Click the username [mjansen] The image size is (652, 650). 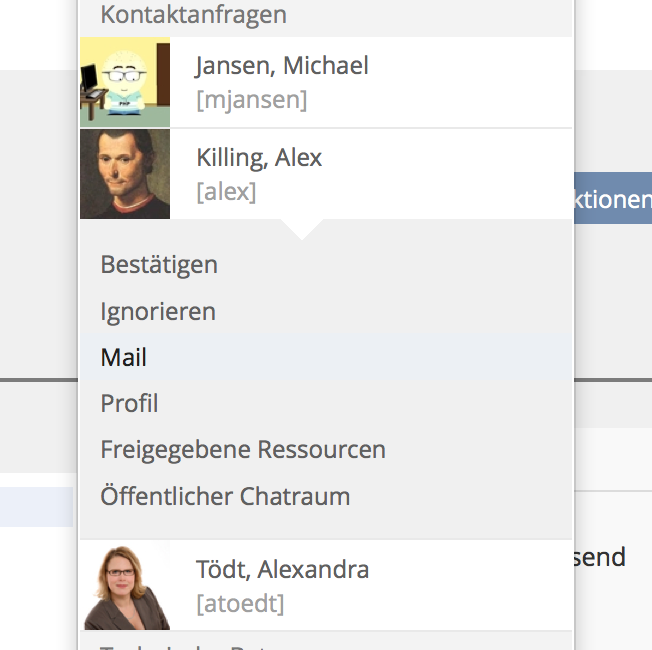click(x=251, y=99)
